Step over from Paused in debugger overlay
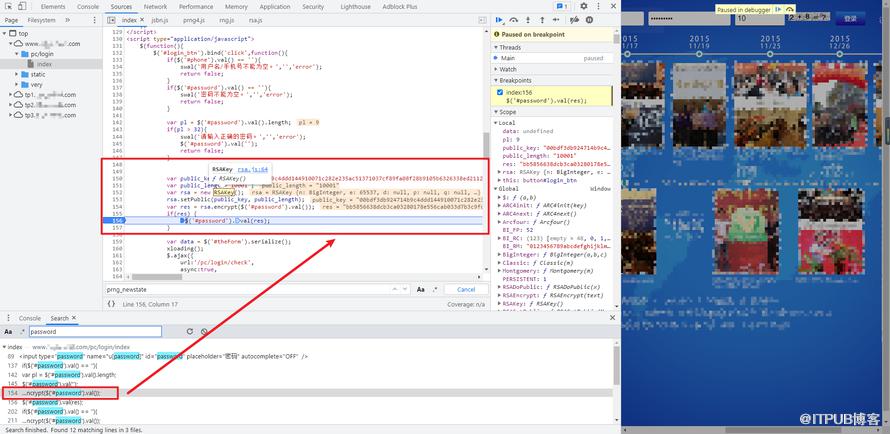The height and width of the screenshot is (434, 890). pos(790,10)
